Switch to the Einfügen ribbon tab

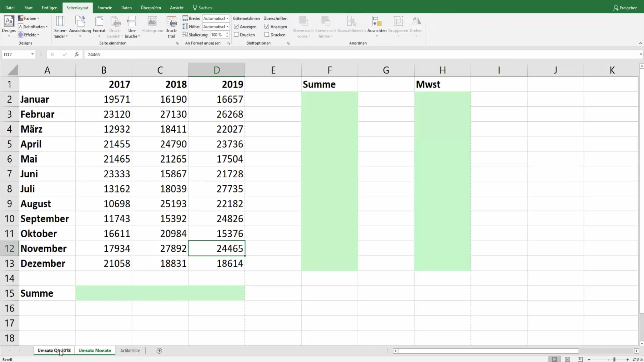50,8
